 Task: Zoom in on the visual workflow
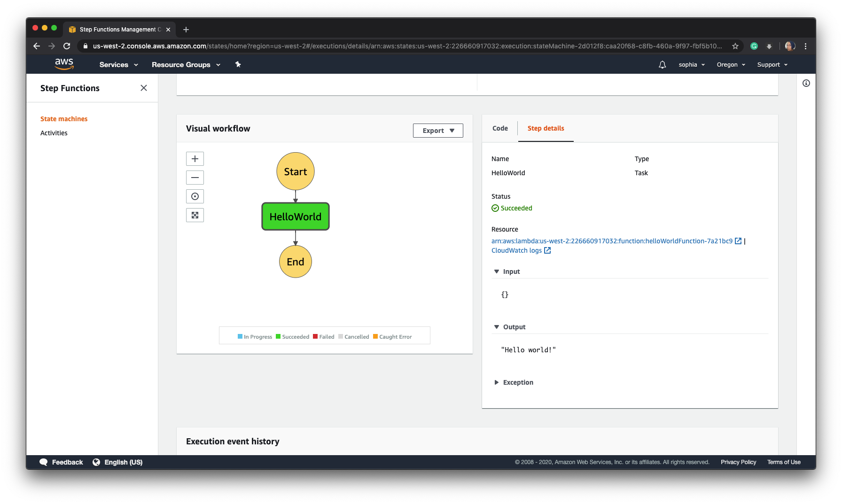coord(195,158)
